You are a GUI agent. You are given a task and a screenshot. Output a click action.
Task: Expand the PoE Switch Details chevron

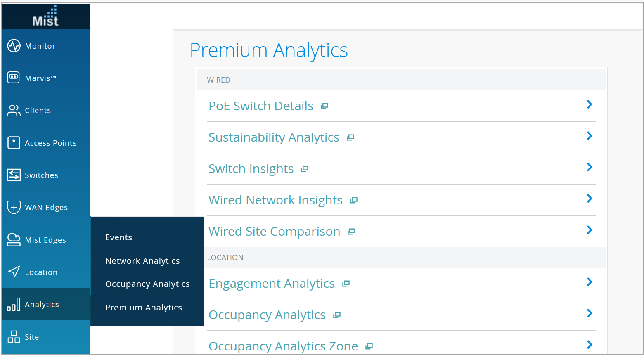pos(590,104)
